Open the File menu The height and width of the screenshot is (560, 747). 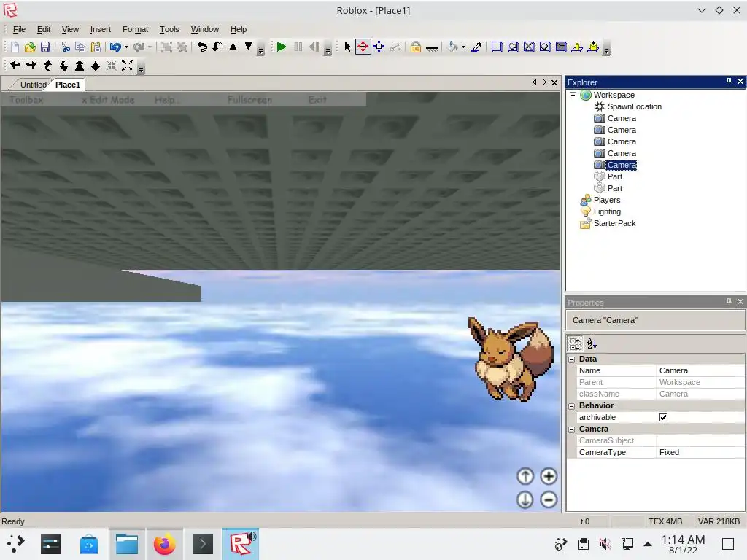point(19,29)
